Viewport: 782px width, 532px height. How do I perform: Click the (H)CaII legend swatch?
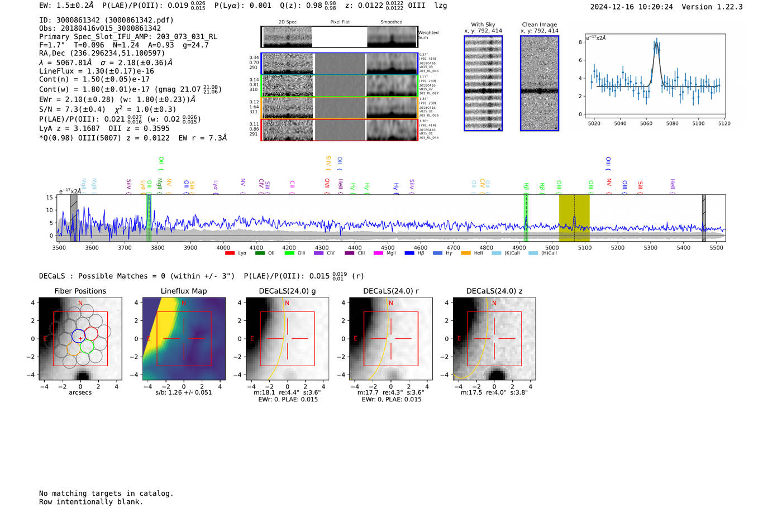[533, 253]
